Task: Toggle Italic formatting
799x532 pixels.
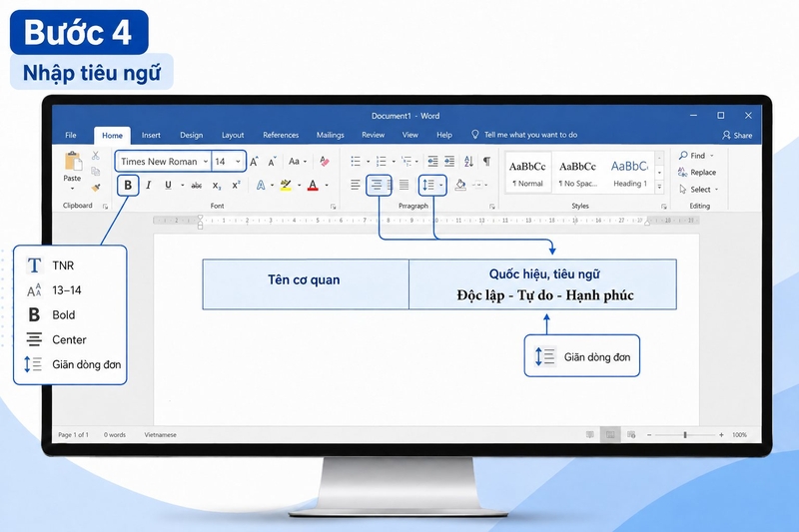Action: point(148,185)
